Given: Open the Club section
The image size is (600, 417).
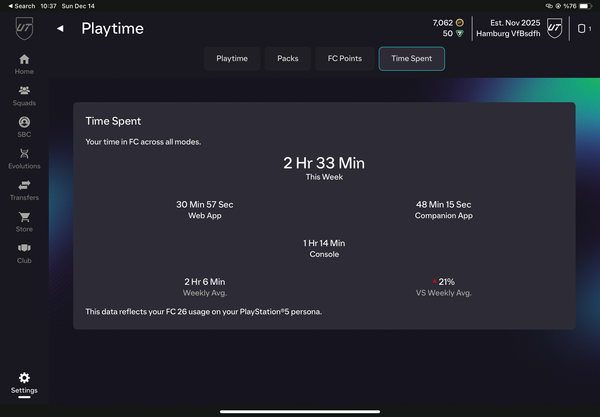Looking at the screenshot, I should click(x=24, y=251).
